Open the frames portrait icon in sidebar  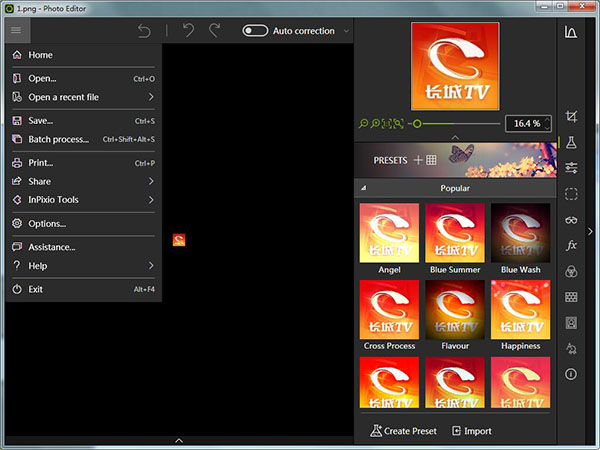[571, 323]
